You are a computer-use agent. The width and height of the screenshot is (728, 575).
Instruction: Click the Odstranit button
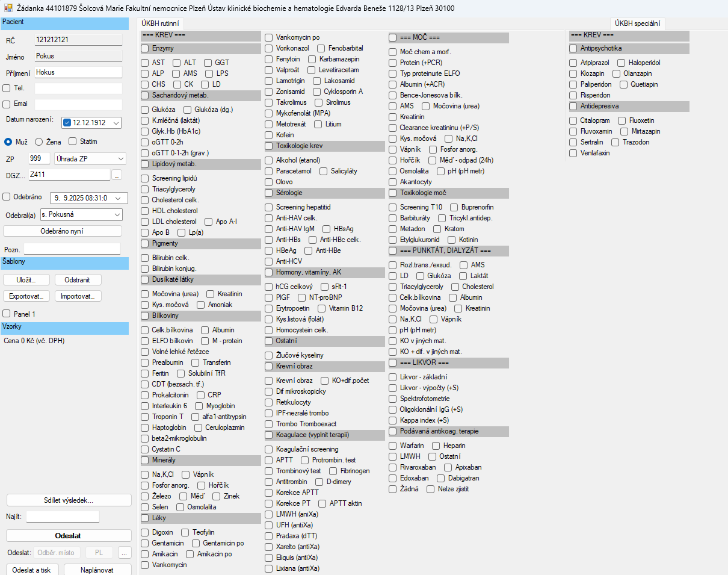78,280
